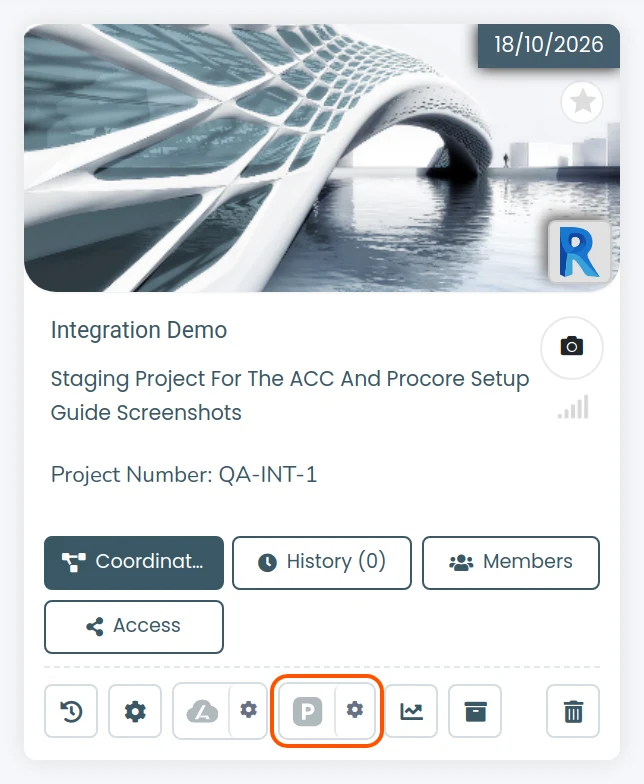The image size is (644, 784).
Task: Click the project bridge cover image
Action: [322, 158]
